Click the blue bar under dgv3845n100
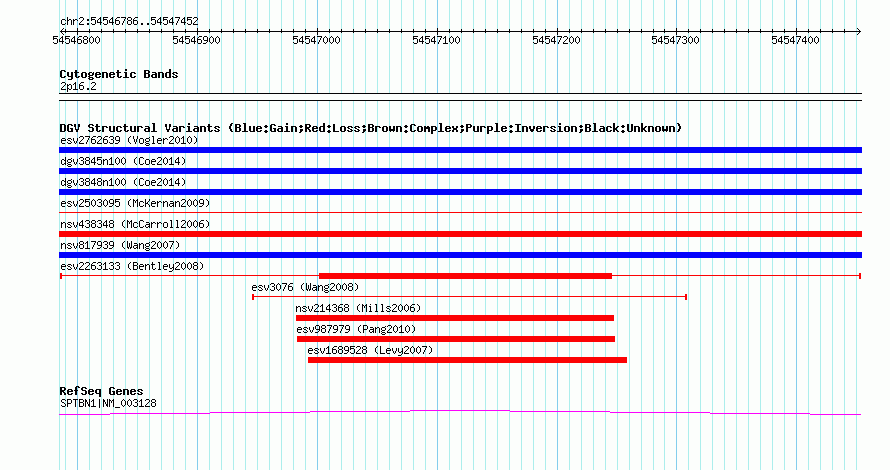 click(460, 171)
